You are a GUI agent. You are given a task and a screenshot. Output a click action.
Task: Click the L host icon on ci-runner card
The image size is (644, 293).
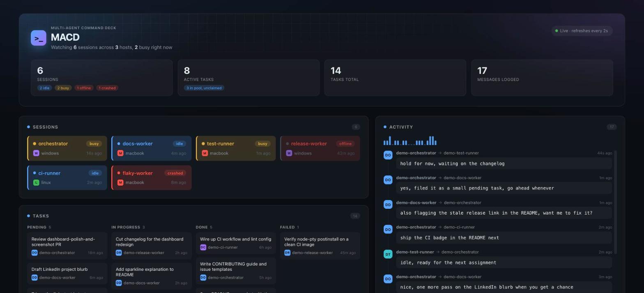coord(36,182)
